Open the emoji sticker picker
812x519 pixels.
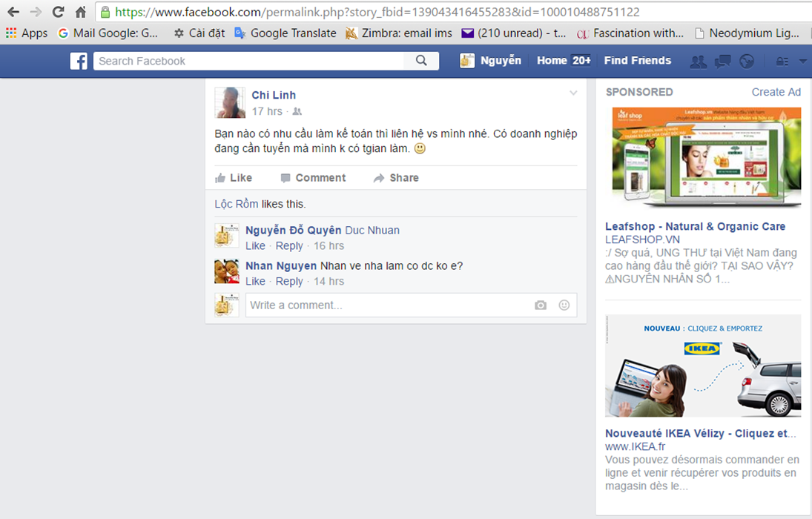click(564, 305)
